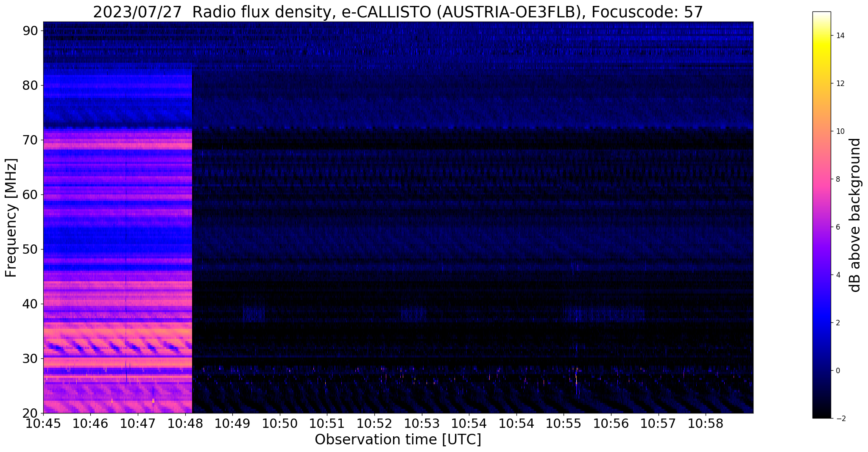Click the colorbar gradient scale
Viewport: 868px width, 452px height.
tap(821, 215)
